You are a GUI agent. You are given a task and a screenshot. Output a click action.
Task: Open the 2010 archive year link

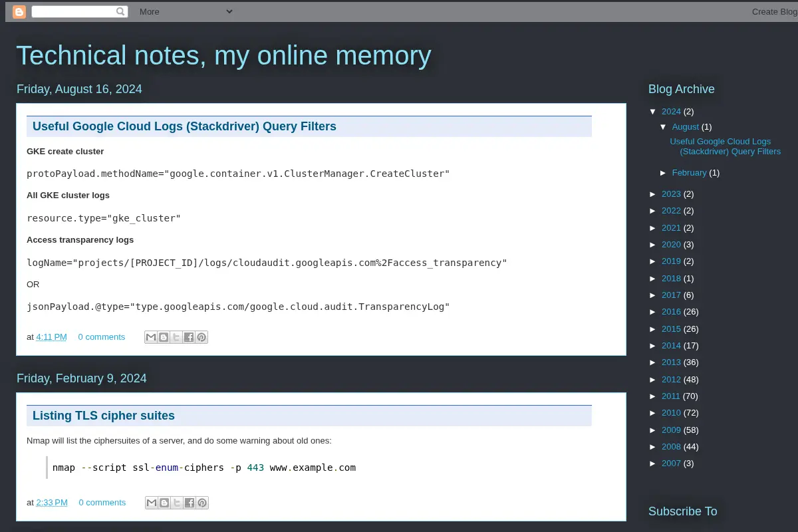pos(671,413)
